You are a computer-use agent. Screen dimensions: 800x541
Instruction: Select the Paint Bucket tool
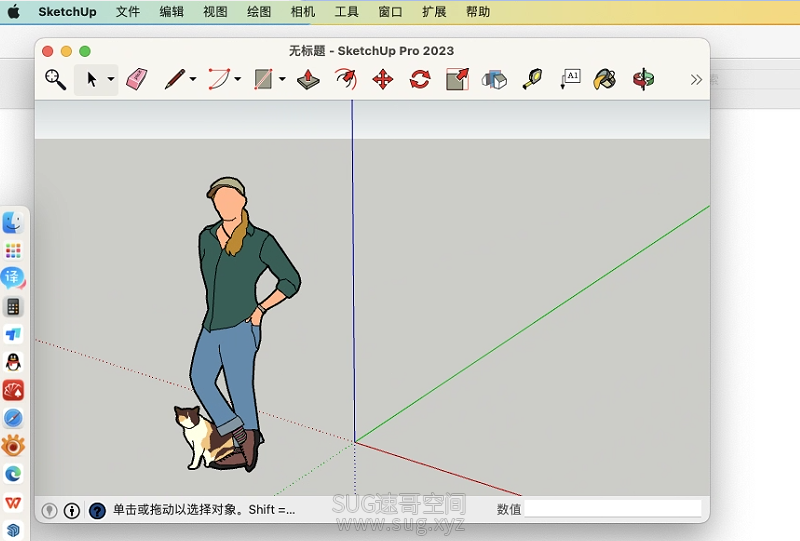(x=605, y=80)
